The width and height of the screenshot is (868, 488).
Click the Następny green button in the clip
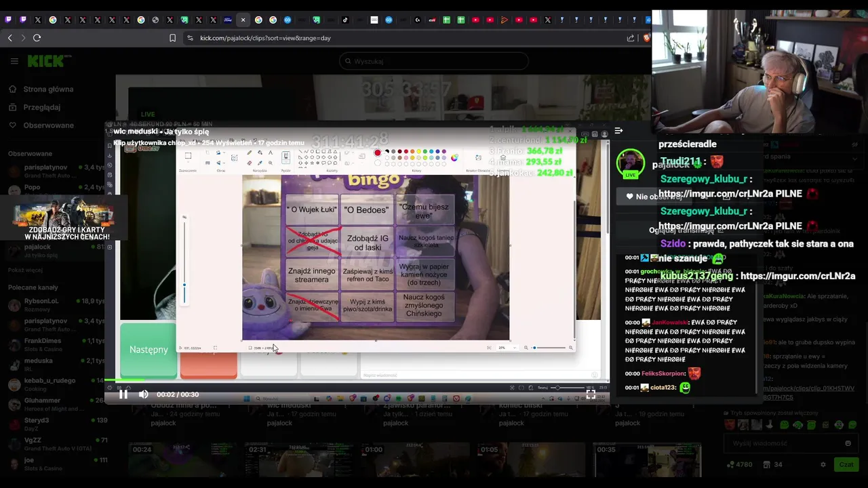(149, 350)
